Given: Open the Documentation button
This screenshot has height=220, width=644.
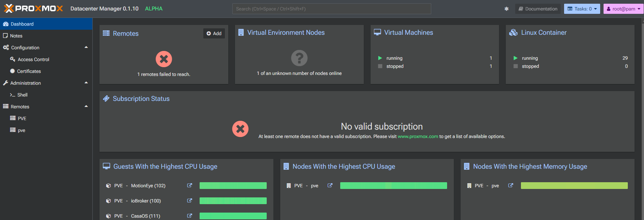Looking at the screenshot, I should tap(538, 9).
